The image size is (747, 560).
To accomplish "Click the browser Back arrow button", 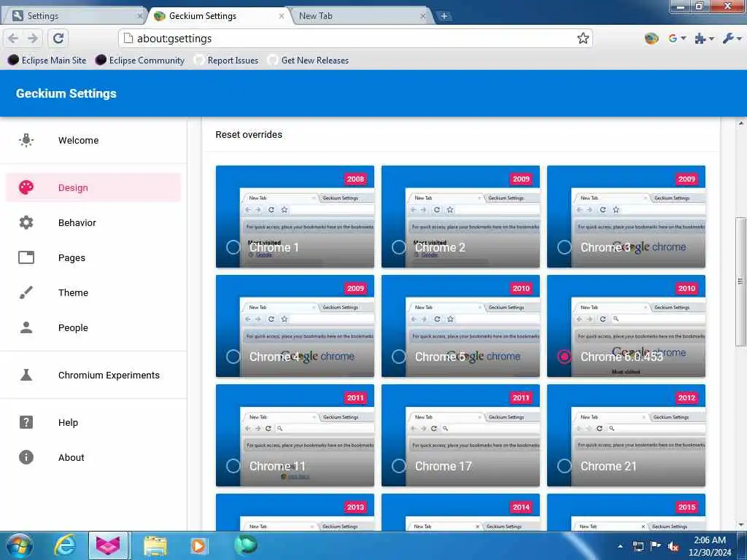I will (x=13, y=38).
